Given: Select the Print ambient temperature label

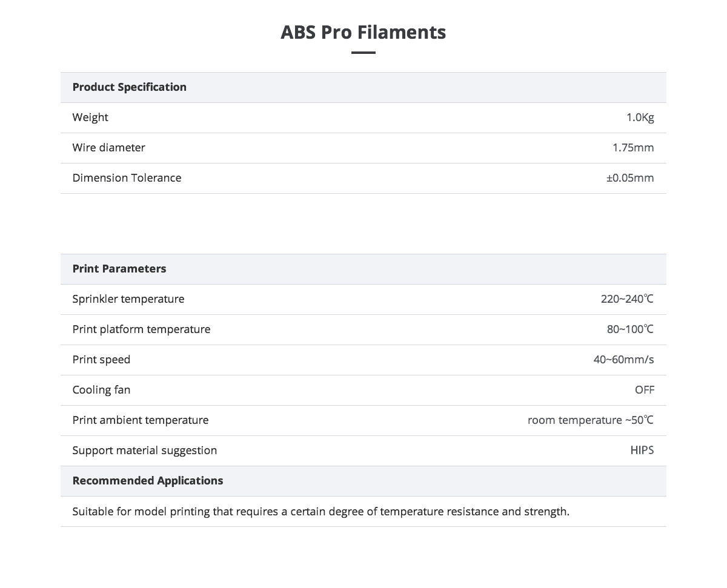Looking at the screenshot, I should click(141, 420).
